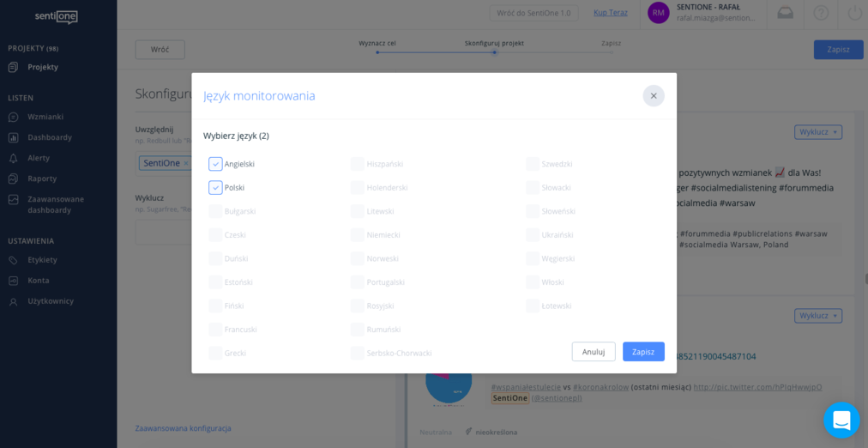Open the Zaawansowana konfiguracja link
This screenshot has width=868, height=448.
[x=183, y=428]
